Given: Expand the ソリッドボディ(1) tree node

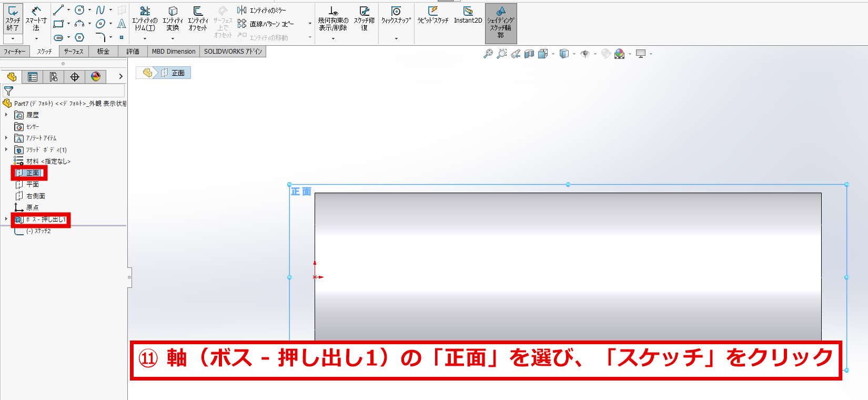Looking at the screenshot, I should coord(6,149).
